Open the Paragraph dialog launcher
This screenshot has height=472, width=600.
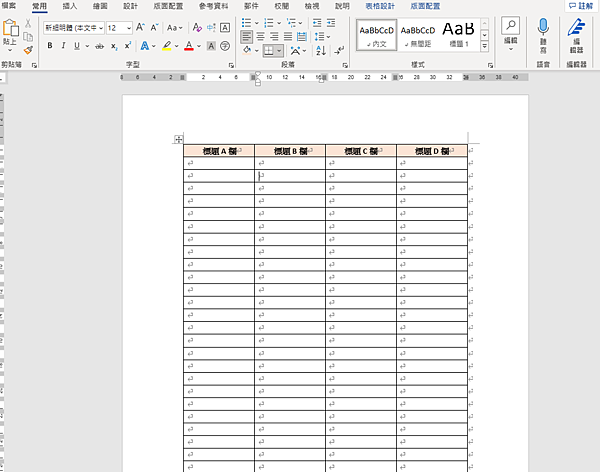(345, 65)
